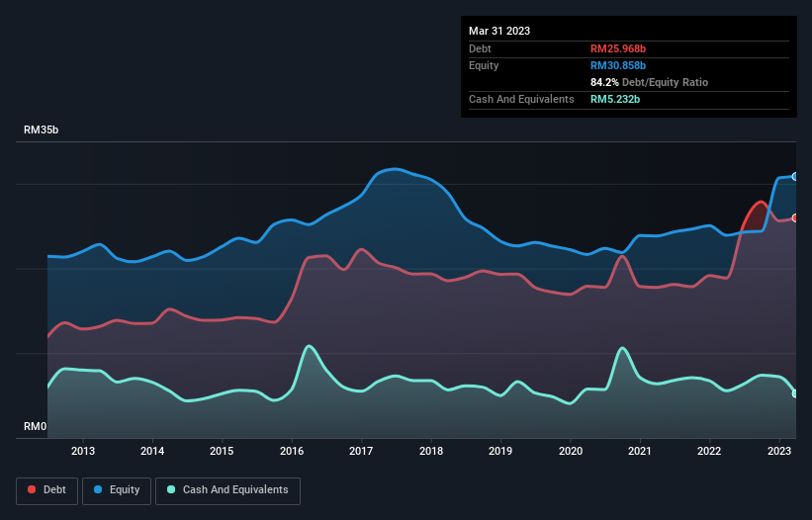Toggle Cash And Equivalents legend button
The image size is (812, 520).
click(227, 490)
